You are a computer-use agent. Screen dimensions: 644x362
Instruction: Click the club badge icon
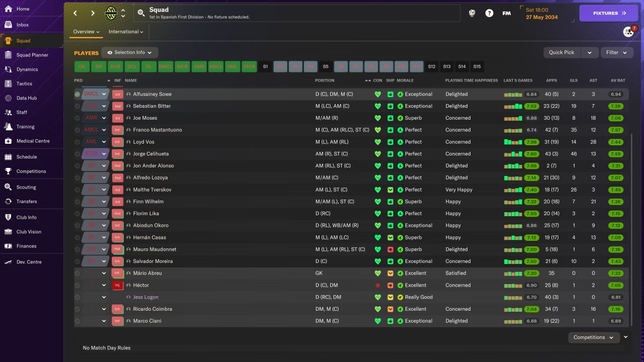pos(111,13)
